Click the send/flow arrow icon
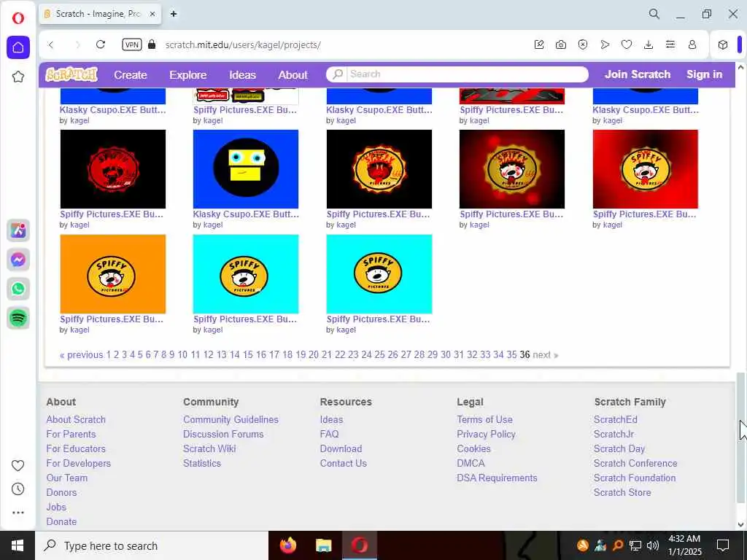 tap(605, 44)
